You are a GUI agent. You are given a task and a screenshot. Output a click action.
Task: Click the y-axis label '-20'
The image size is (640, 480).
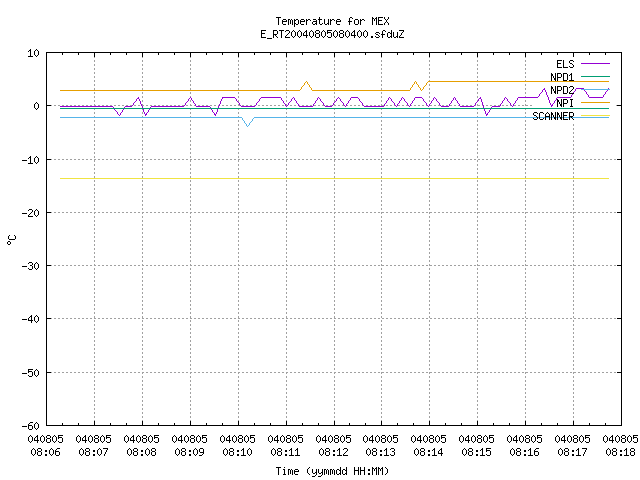coord(31,213)
